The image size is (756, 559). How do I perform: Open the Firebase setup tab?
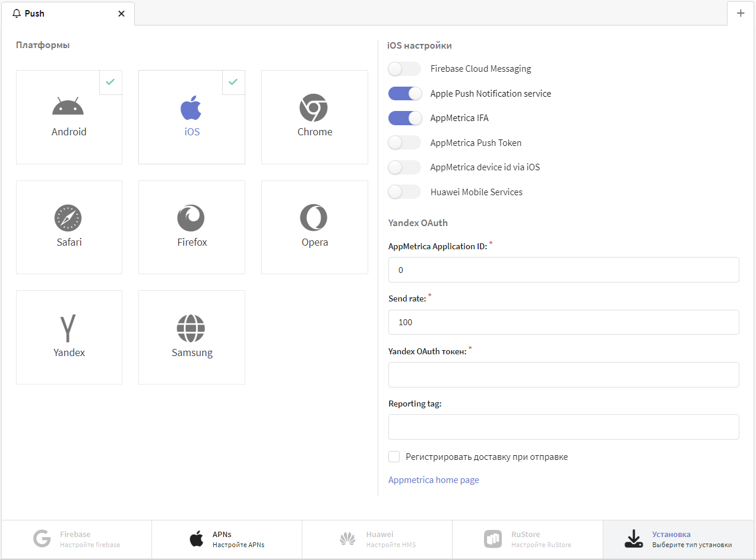77,539
